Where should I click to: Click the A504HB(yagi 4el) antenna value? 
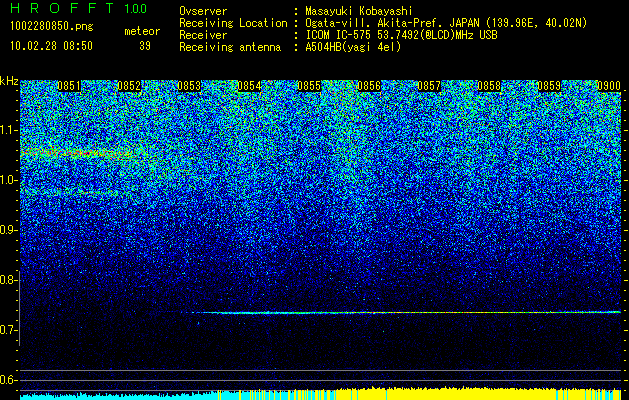[353, 47]
